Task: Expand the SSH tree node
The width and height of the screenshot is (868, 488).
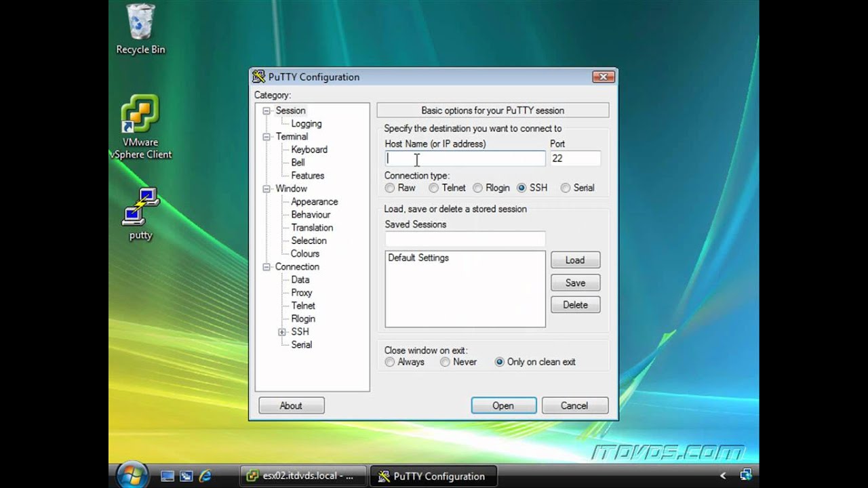Action: pyautogui.click(x=282, y=332)
